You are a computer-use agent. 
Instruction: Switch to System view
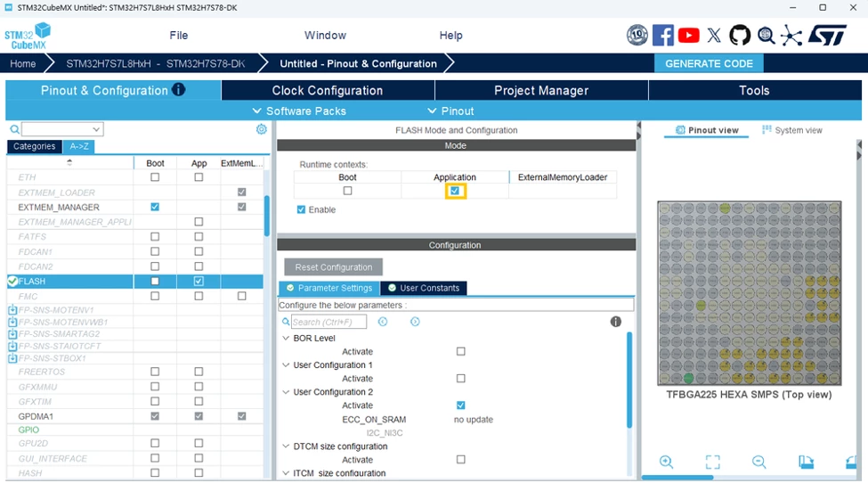point(792,130)
